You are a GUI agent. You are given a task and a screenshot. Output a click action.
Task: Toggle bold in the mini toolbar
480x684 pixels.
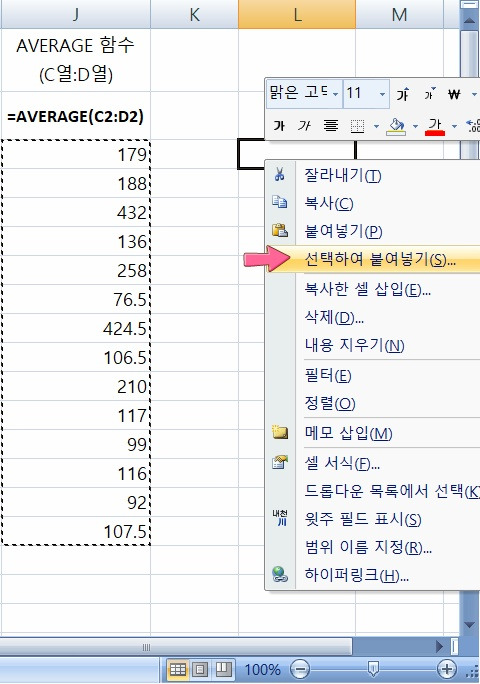(279, 126)
